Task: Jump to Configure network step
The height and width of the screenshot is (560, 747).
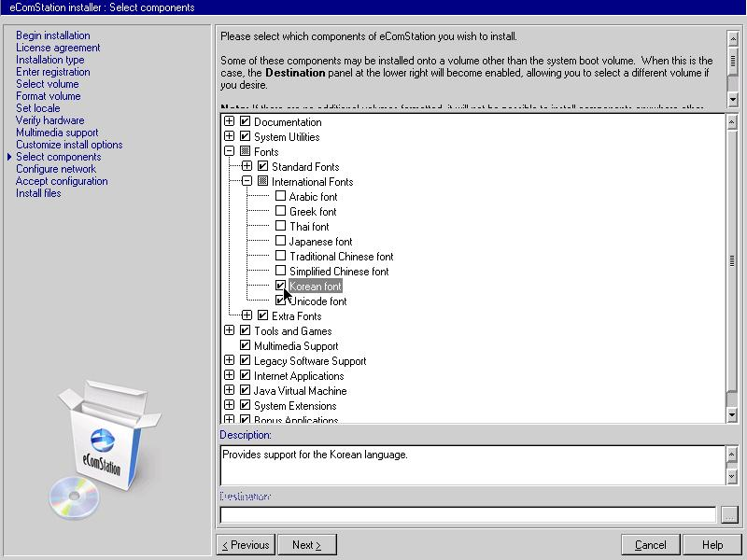Action: click(56, 169)
